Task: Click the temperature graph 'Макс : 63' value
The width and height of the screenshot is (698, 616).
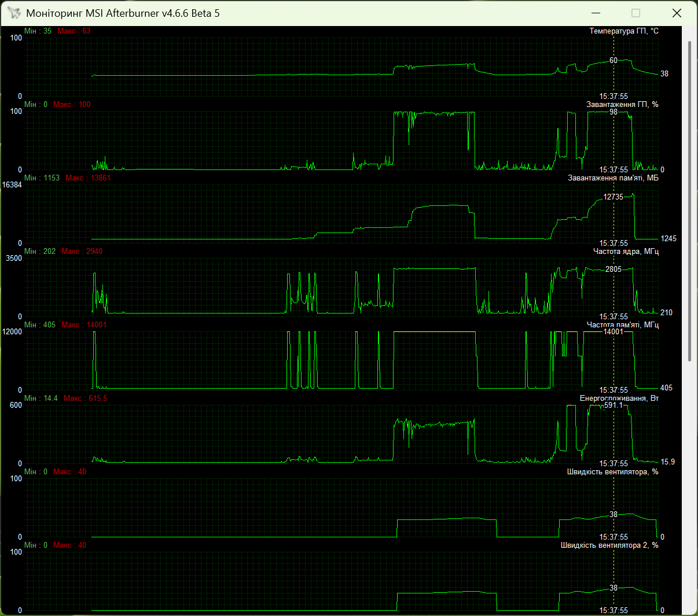Action: [x=74, y=31]
